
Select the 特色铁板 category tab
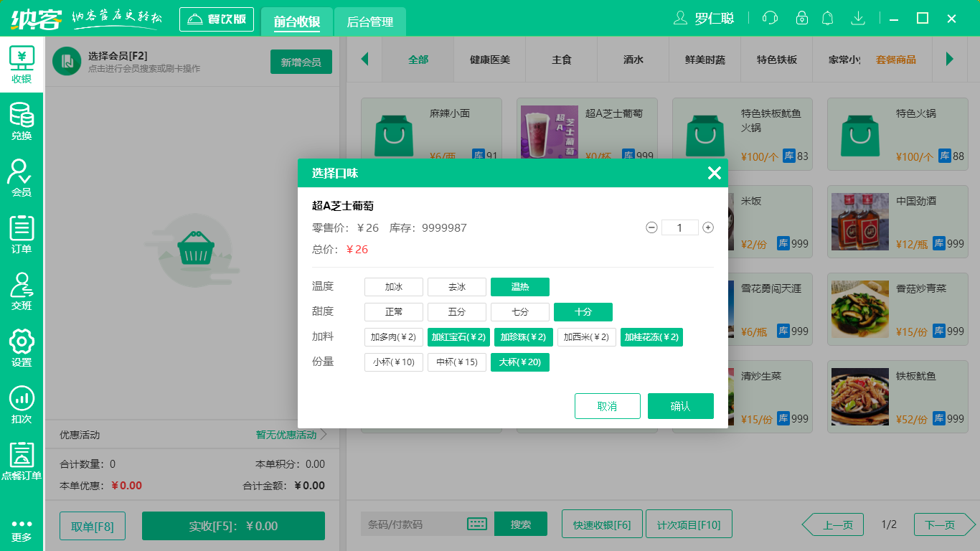(x=777, y=60)
